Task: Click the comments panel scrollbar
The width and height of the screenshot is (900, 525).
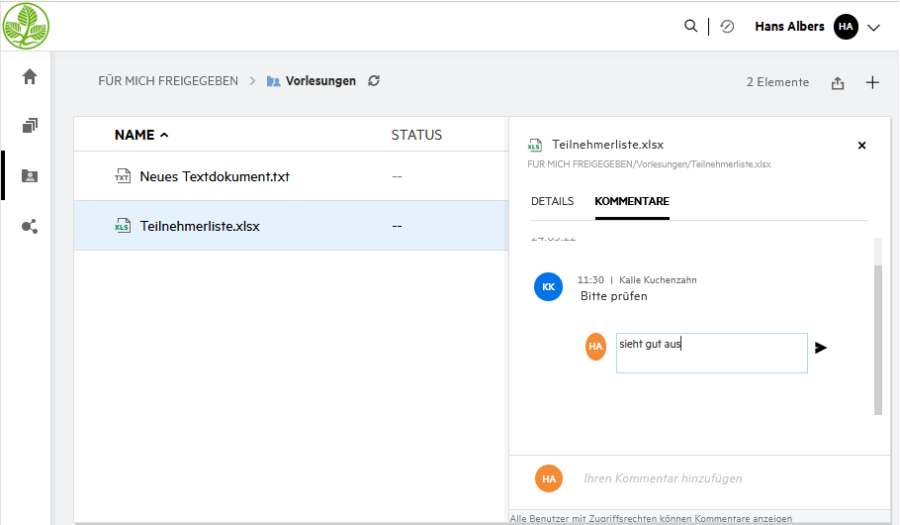Action: (878, 340)
